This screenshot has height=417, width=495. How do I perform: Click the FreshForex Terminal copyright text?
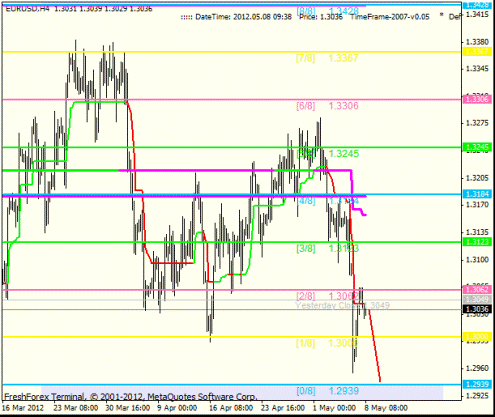point(130,397)
